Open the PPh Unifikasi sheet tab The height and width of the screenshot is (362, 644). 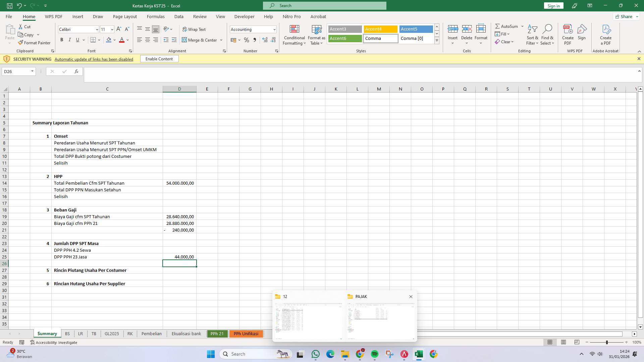point(246,334)
